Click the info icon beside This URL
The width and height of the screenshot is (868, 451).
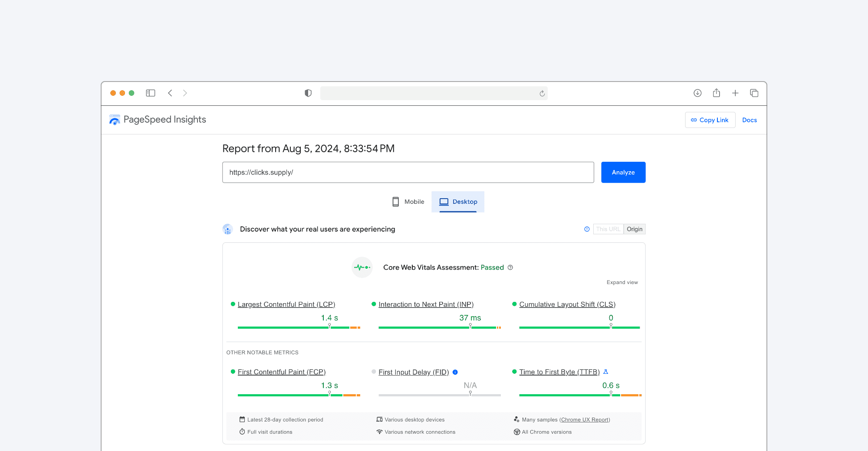coord(587,229)
